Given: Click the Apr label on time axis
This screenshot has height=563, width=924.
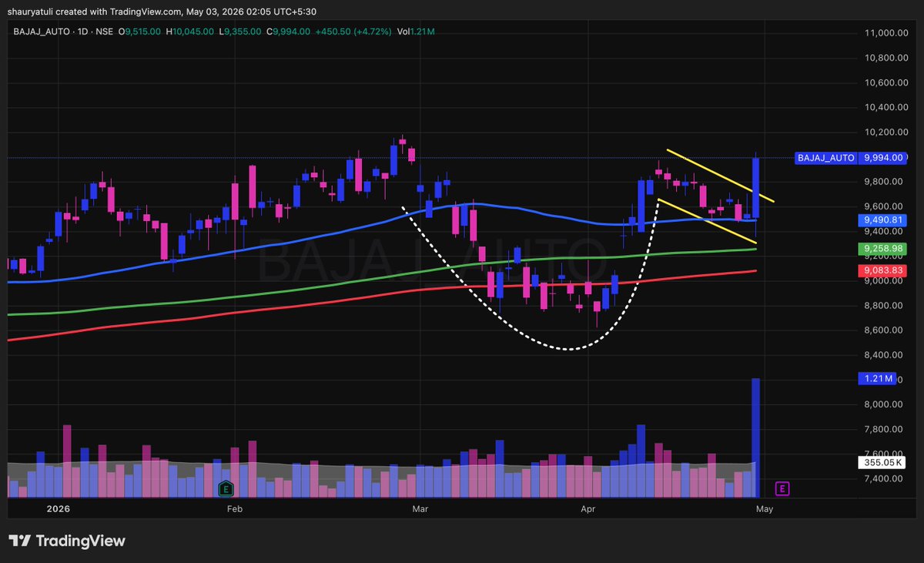Looking at the screenshot, I should click(x=588, y=508).
